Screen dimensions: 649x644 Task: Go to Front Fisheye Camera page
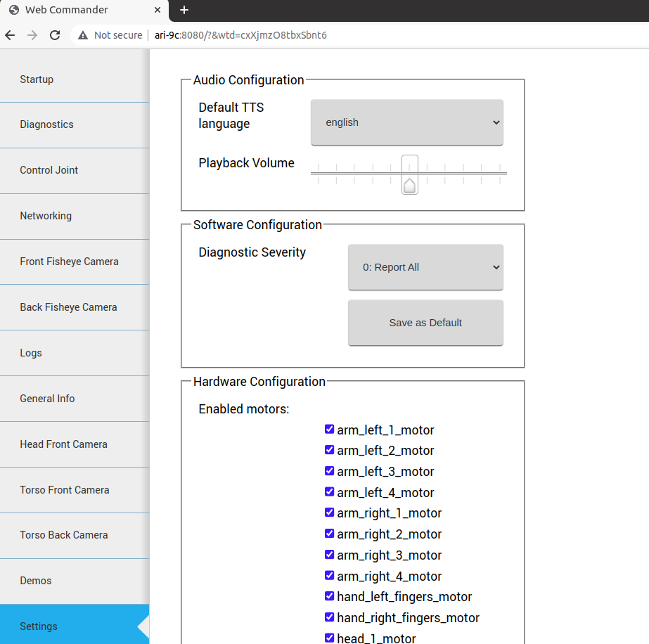[x=69, y=262]
